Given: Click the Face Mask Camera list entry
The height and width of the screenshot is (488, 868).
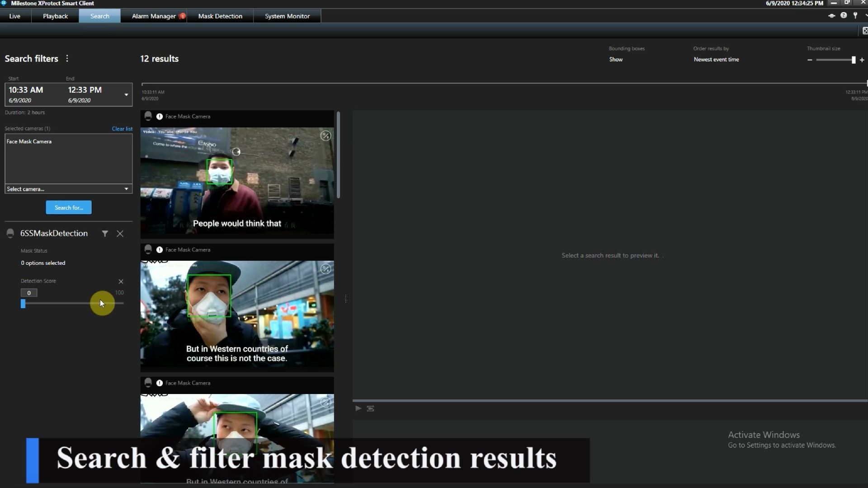Looking at the screenshot, I should pyautogui.click(x=29, y=141).
